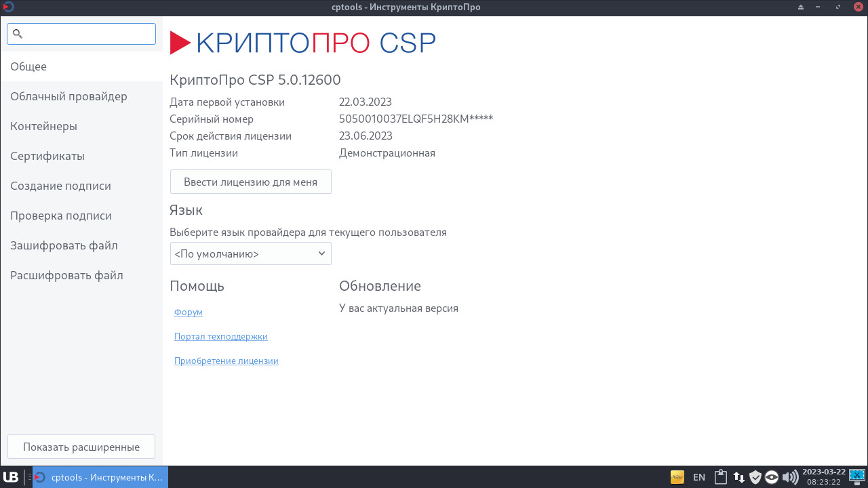868x488 pixels.
Task: Open the Форум link
Action: pos(189,312)
